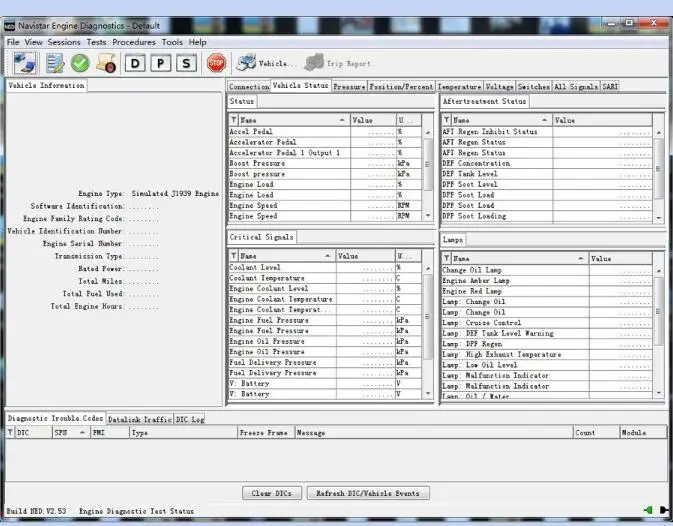Switch to the All Signals tab
This screenshot has height=526, width=673.
(576, 87)
